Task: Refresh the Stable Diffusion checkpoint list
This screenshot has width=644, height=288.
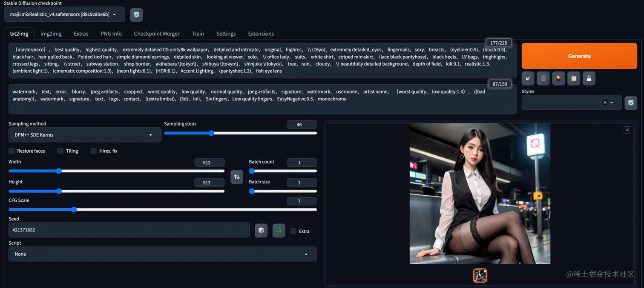Action: pyautogui.click(x=136, y=14)
